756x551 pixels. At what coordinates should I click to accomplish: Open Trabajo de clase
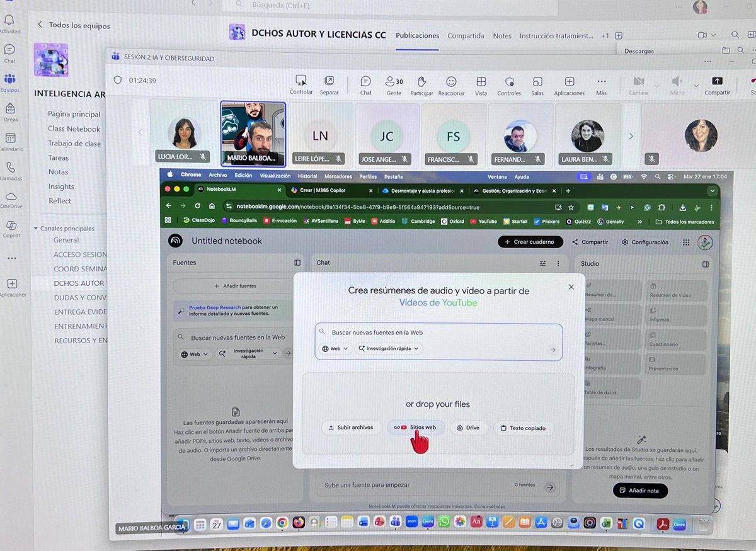click(x=74, y=143)
